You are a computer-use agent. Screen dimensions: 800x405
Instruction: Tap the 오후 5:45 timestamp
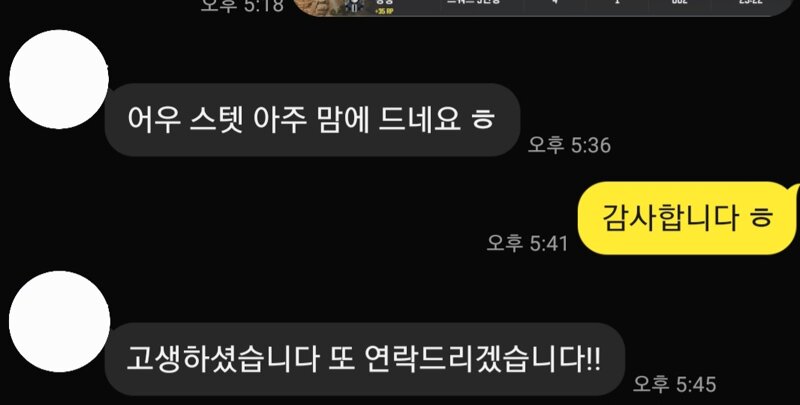tap(674, 384)
